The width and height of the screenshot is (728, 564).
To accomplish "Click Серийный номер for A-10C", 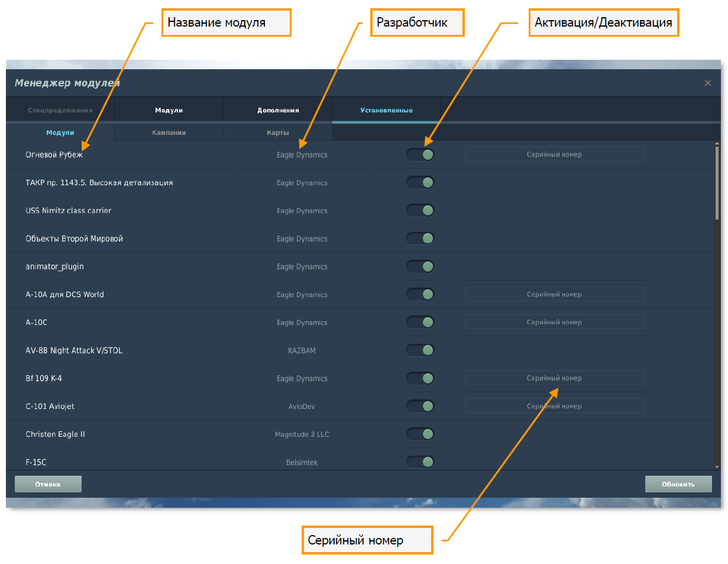I will [x=554, y=323].
